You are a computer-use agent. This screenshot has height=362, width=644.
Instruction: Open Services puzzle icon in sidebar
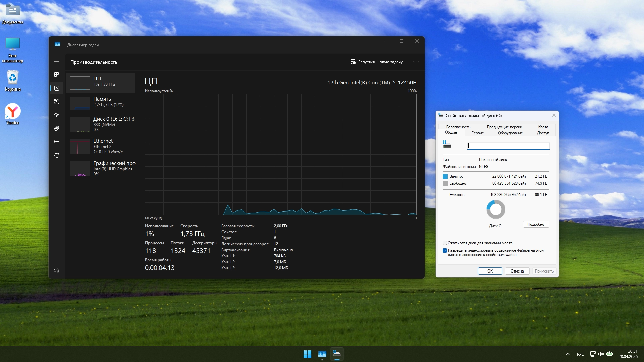tap(57, 155)
